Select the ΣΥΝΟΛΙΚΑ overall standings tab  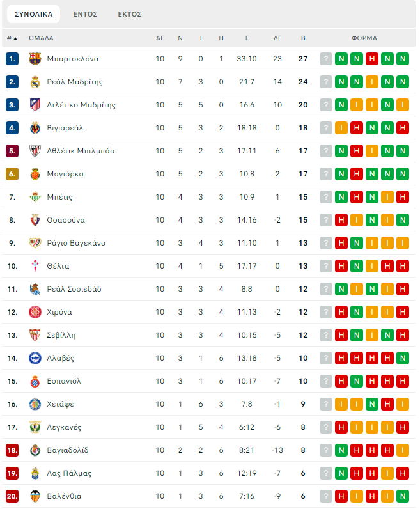pos(34,14)
